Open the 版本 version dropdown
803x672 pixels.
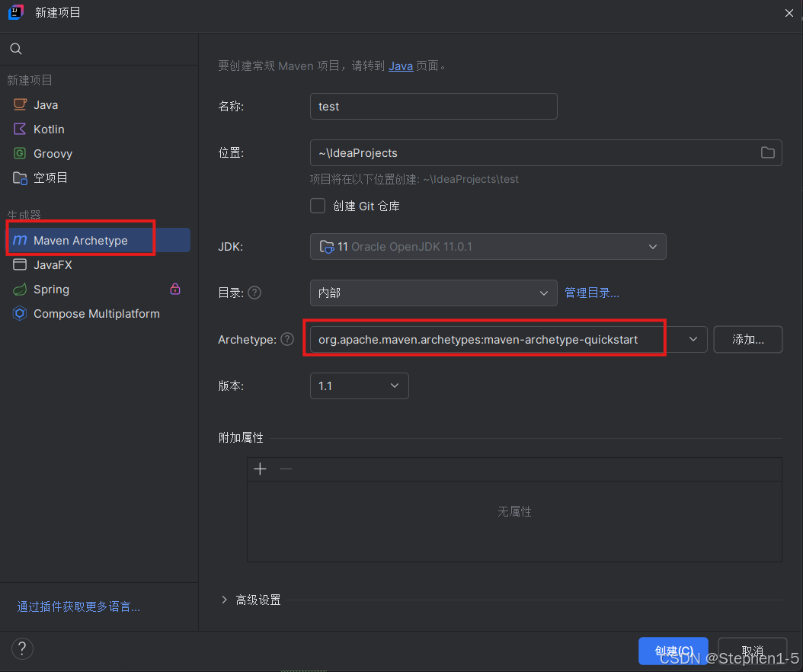[360, 386]
